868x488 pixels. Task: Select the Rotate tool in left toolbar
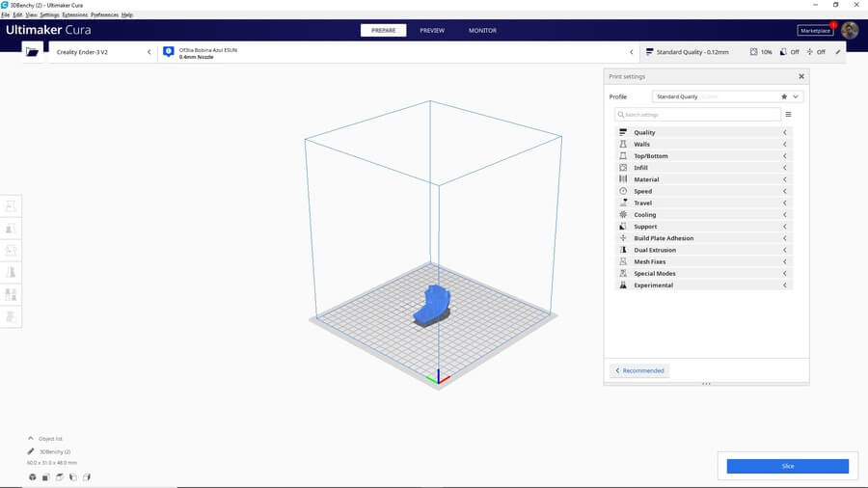(12, 251)
